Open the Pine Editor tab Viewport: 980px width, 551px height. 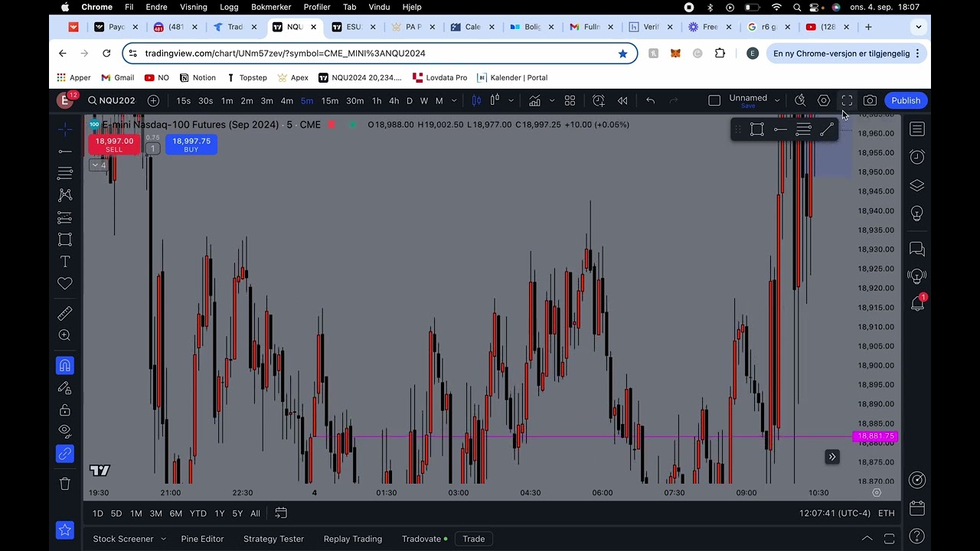(x=202, y=539)
